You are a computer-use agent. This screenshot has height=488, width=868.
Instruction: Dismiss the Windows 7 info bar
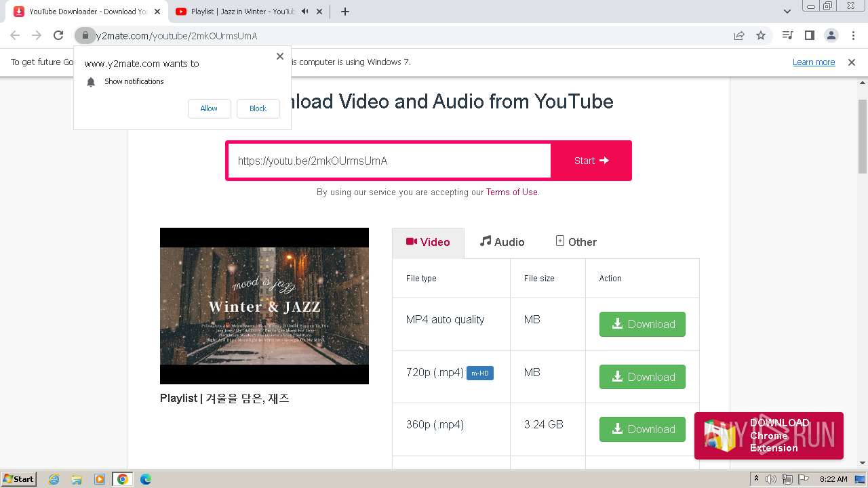(x=852, y=62)
